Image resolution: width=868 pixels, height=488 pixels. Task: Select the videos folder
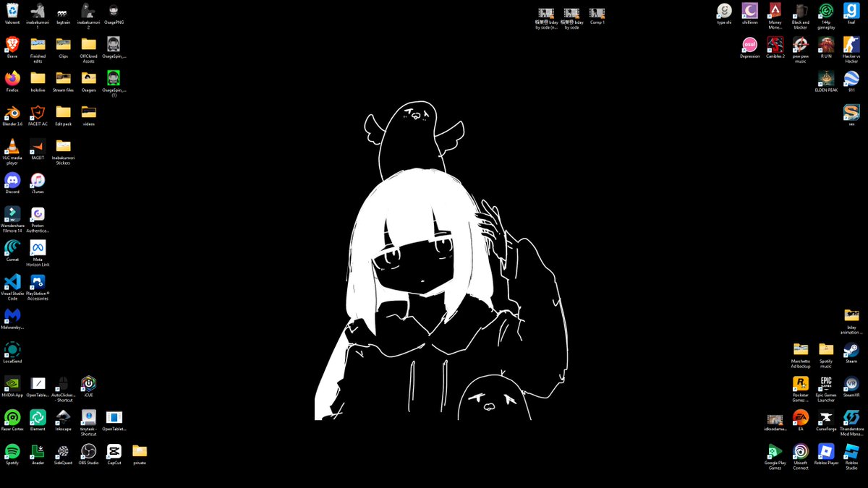point(88,112)
